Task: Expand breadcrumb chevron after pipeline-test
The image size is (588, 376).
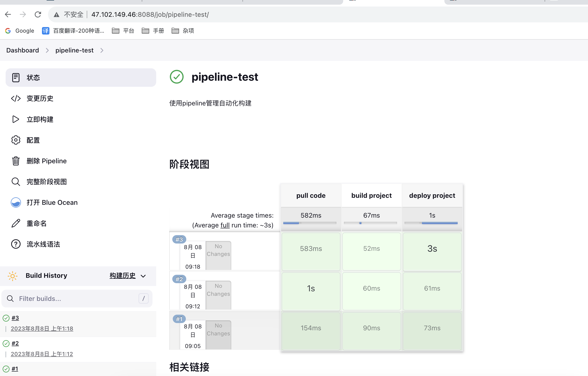Action: pyautogui.click(x=102, y=50)
